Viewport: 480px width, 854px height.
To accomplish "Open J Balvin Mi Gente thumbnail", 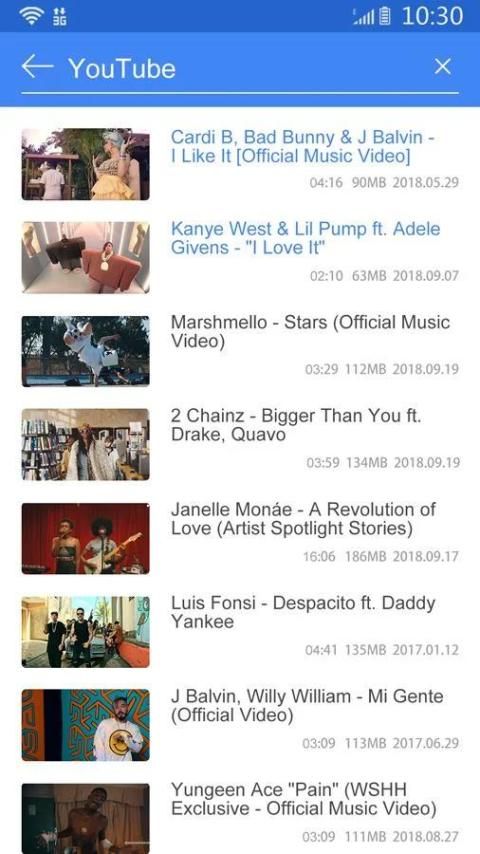I will 86,725.
